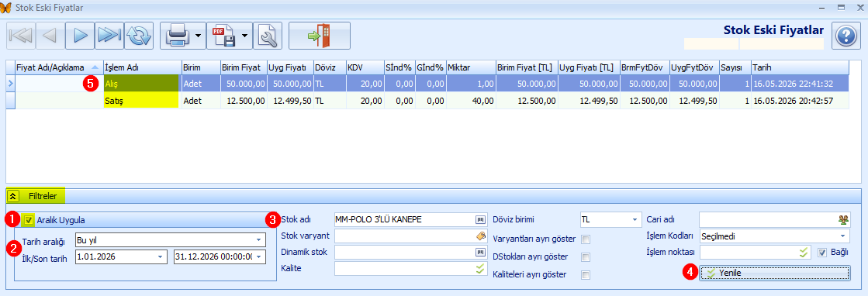Click the 40,00 Miktar cell
Viewport: 868px width, 296px height.
pyautogui.click(x=471, y=101)
